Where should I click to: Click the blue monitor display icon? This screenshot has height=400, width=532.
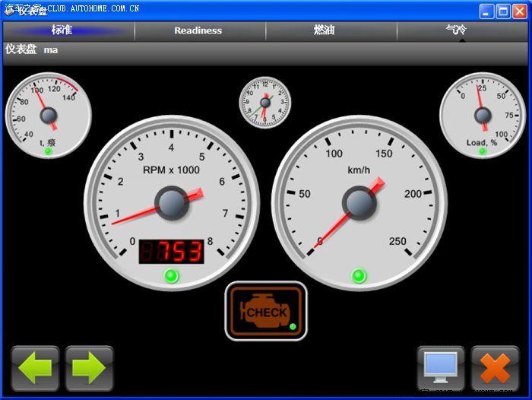441,369
